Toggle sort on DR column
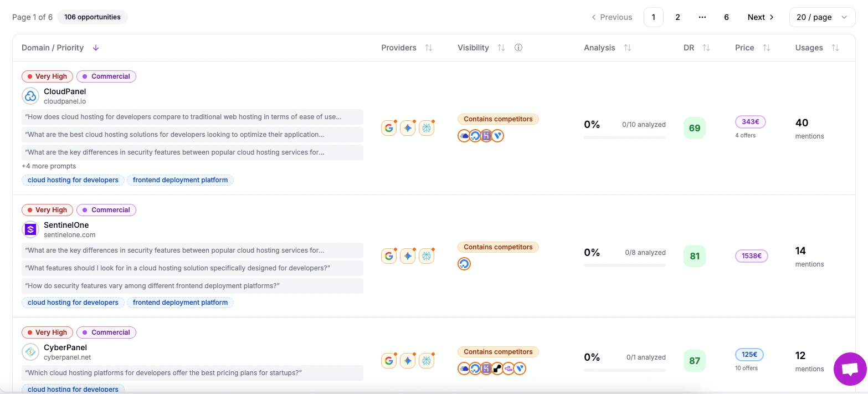 [706, 48]
